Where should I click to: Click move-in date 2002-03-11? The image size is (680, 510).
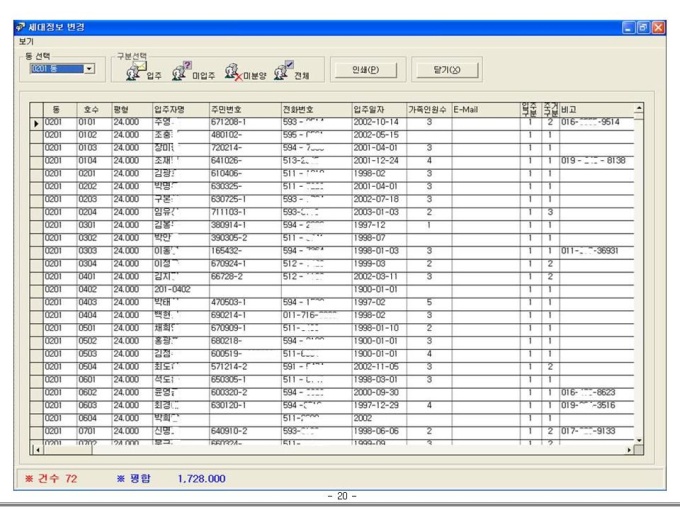point(379,277)
